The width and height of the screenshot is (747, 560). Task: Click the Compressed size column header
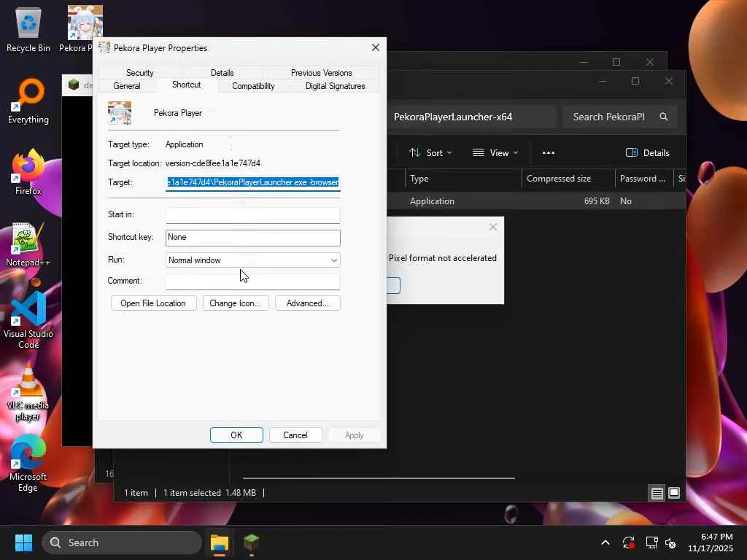point(568,179)
